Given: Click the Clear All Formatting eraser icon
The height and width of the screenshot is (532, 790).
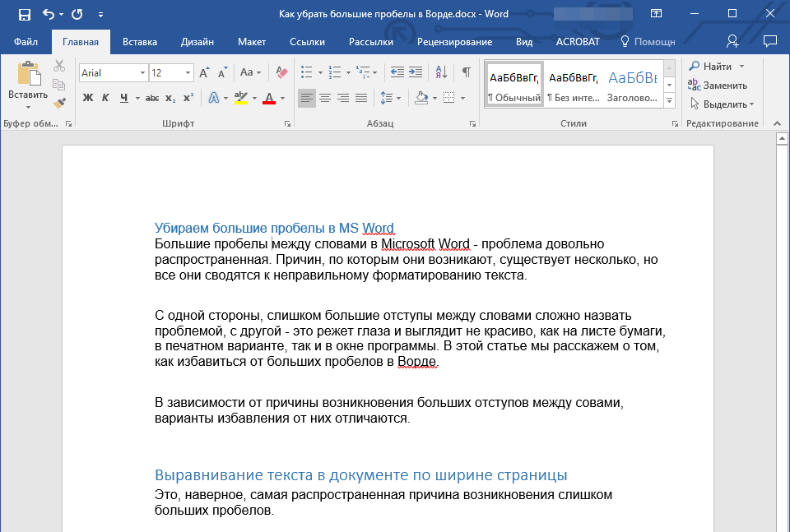Looking at the screenshot, I should 281,72.
